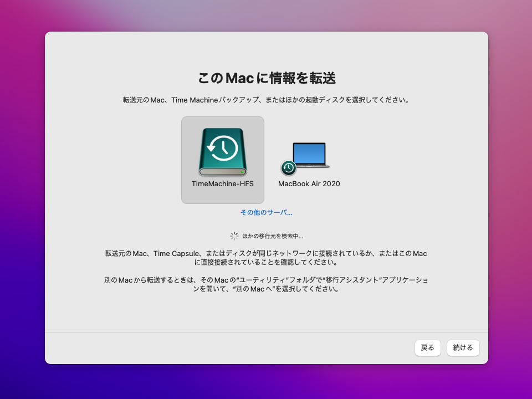Click the 続ける button to continue
532x399 pixels.
[463, 348]
